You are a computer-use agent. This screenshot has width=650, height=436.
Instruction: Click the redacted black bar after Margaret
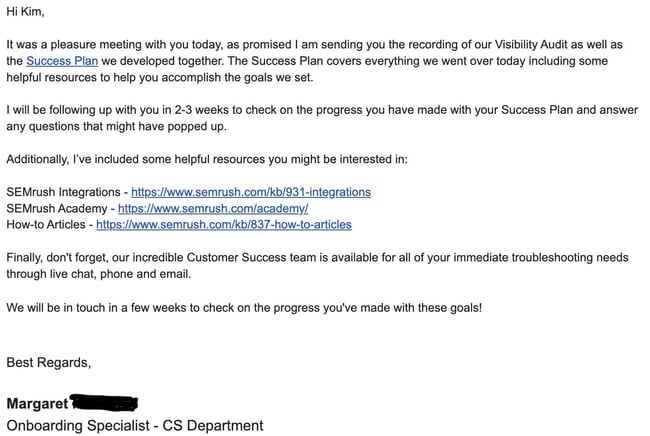[104, 403]
